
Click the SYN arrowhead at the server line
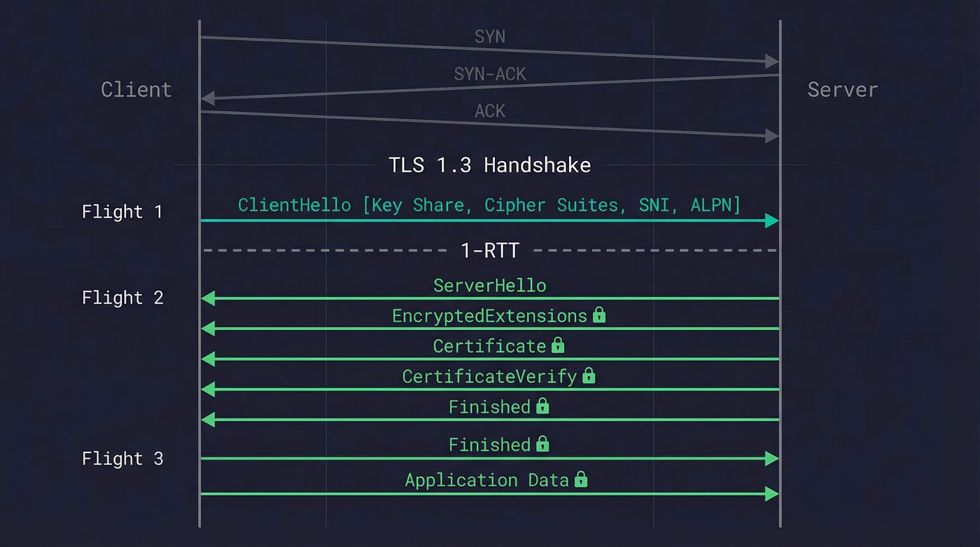[772, 61]
